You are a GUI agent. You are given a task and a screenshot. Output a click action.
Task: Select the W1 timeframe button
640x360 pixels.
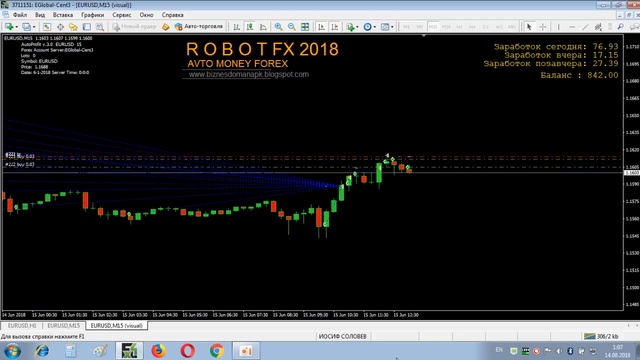[x=499, y=27]
